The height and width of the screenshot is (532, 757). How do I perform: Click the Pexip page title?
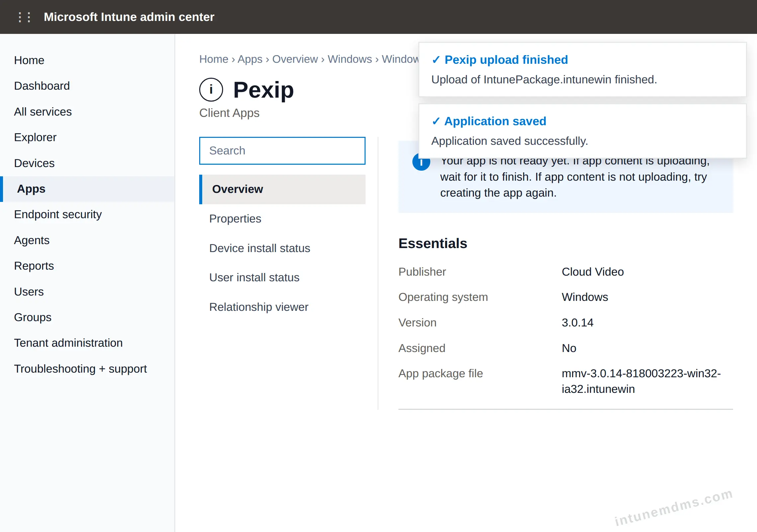(x=264, y=90)
